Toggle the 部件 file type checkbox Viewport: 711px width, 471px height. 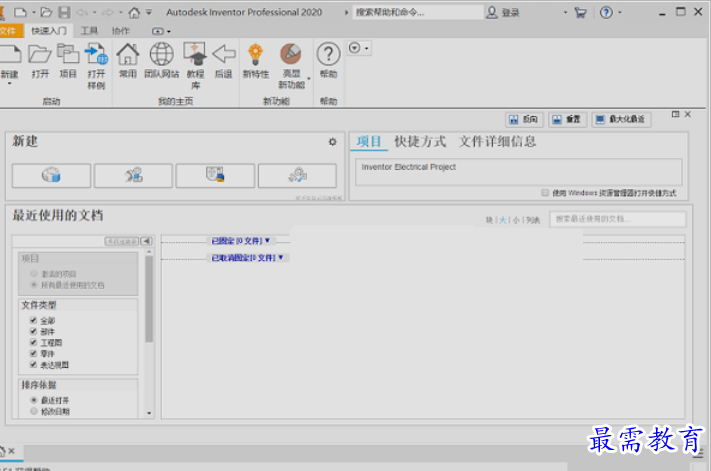click(x=33, y=331)
